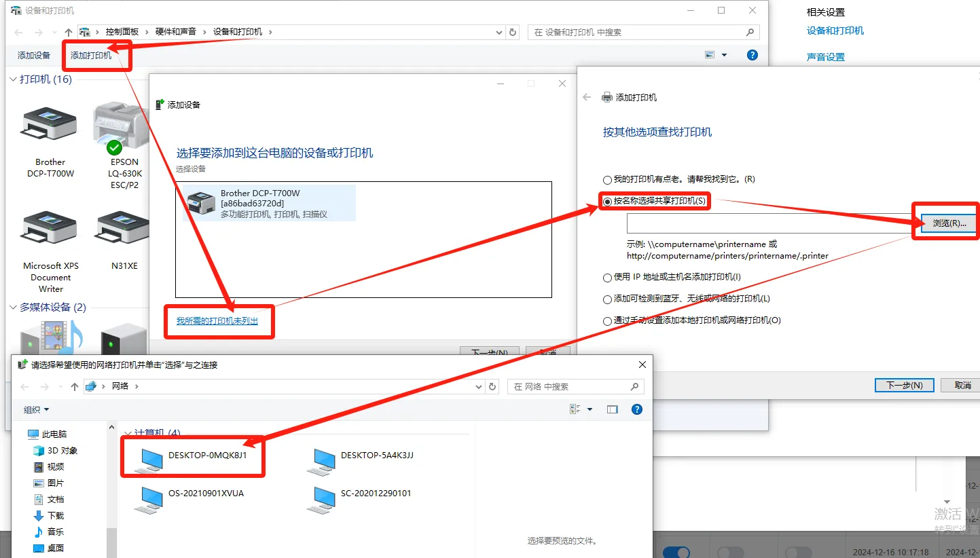980x558 pixels.
Task: Click 添加设备 in the toolbar
Action: (34, 56)
